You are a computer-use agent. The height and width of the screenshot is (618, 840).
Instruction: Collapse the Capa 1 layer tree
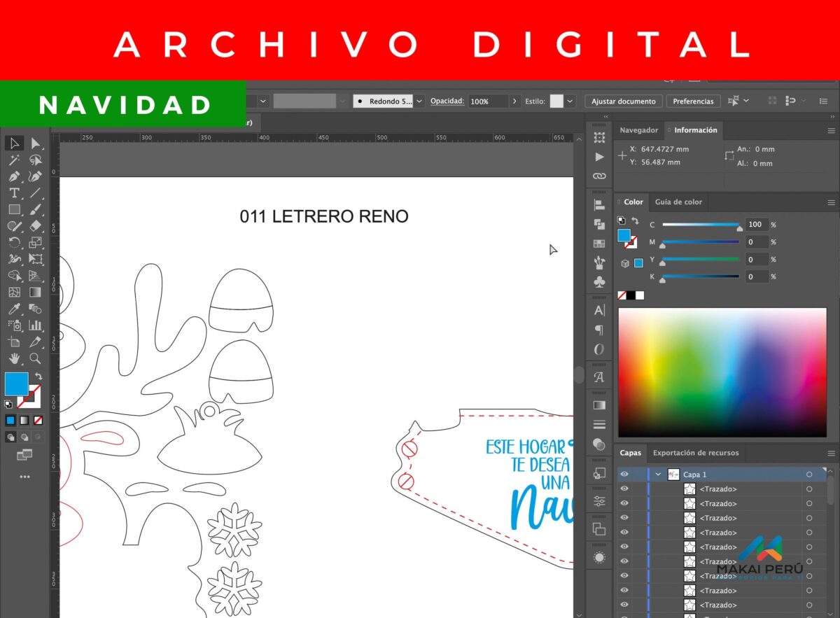[658, 475]
